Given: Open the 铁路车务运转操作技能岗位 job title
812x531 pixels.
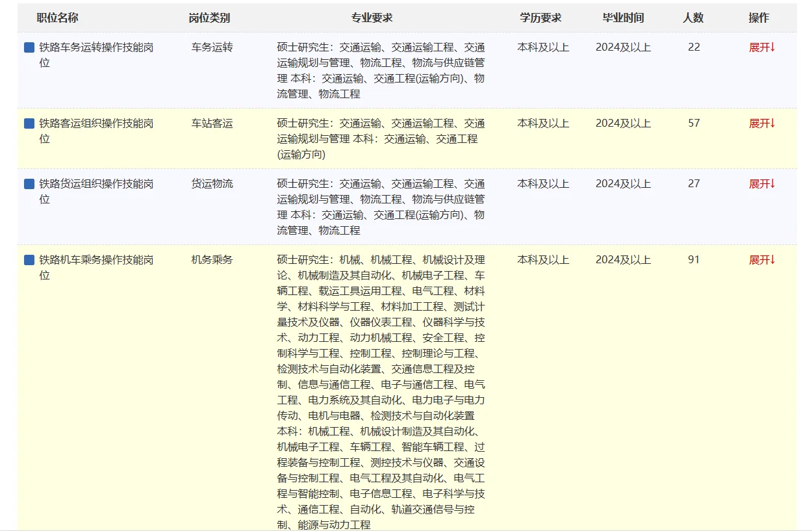Looking at the screenshot, I should click(x=96, y=55).
